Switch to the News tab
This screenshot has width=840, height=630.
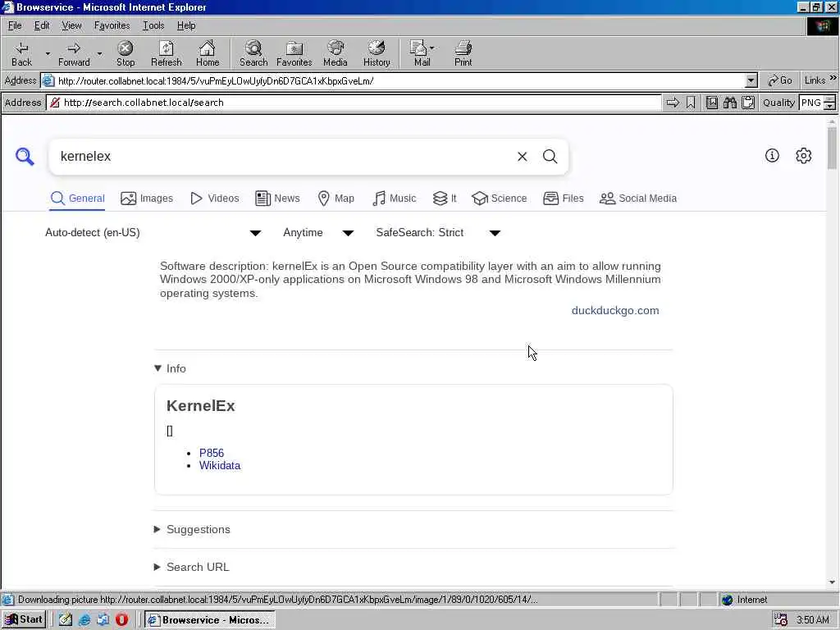point(277,199)
